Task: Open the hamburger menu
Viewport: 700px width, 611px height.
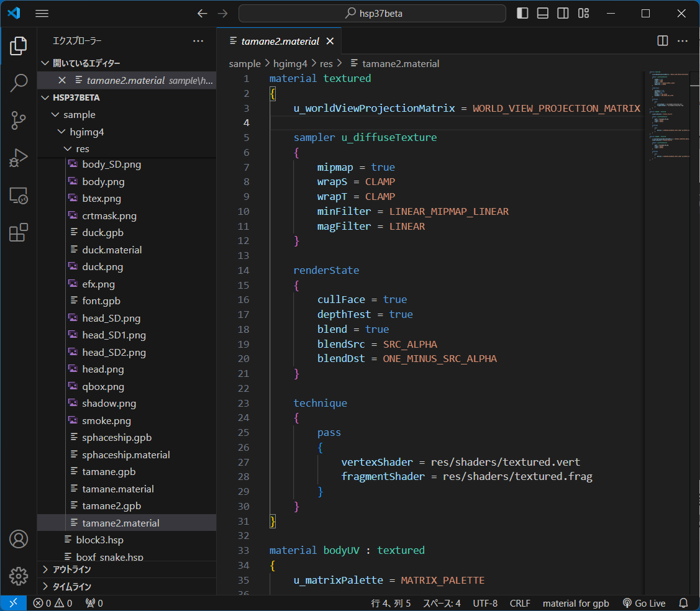Action: pos(42,12)
